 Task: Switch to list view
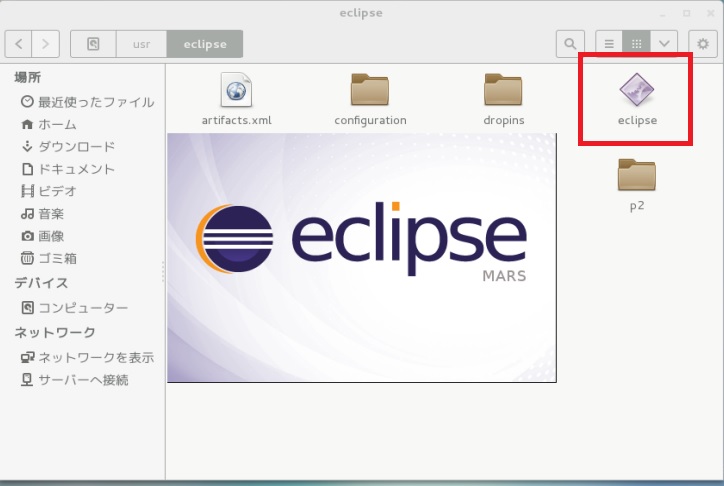coord(609,44)
